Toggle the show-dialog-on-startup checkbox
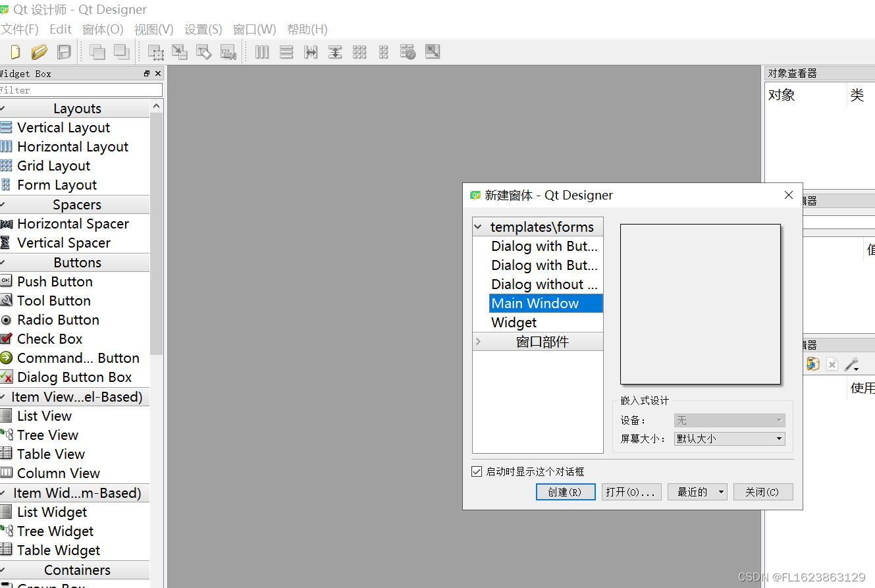The width and height of the screenshot is (875, 588). click(x=477, y=471)
